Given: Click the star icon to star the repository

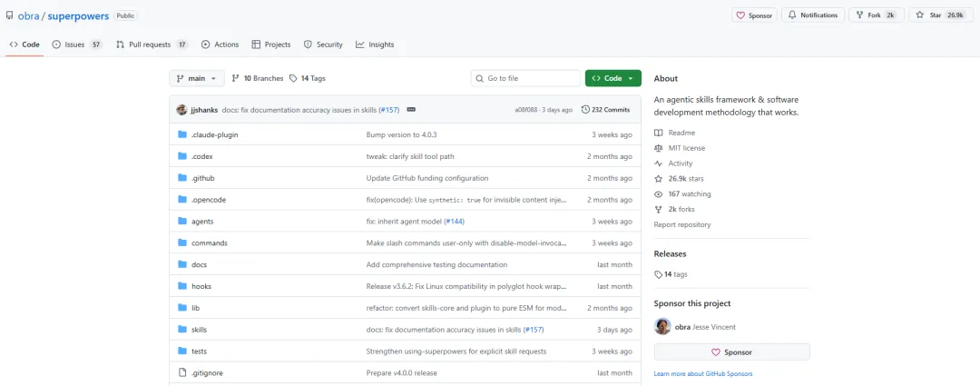Looking at the screenshot, I should 920,15.
